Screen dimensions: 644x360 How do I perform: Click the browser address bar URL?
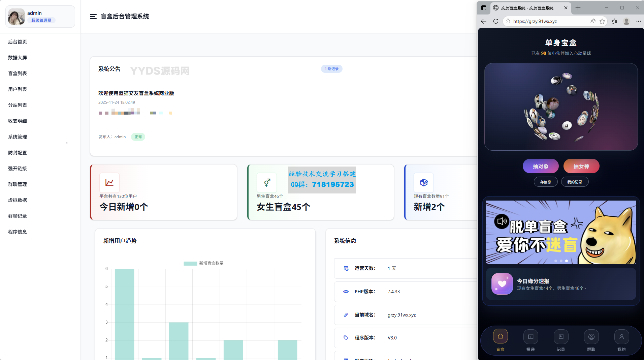(535, 21)
